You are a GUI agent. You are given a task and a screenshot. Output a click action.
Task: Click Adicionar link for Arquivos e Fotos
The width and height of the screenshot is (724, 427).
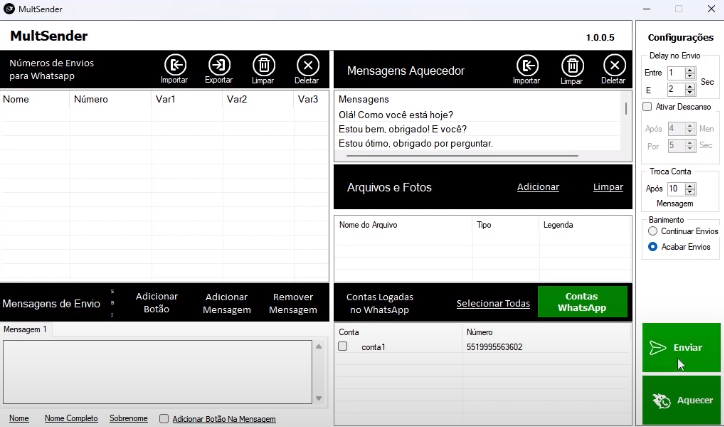point(538,187)
